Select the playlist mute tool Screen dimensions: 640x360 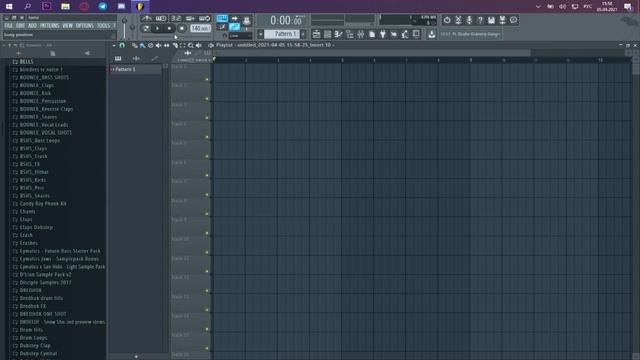158,45
